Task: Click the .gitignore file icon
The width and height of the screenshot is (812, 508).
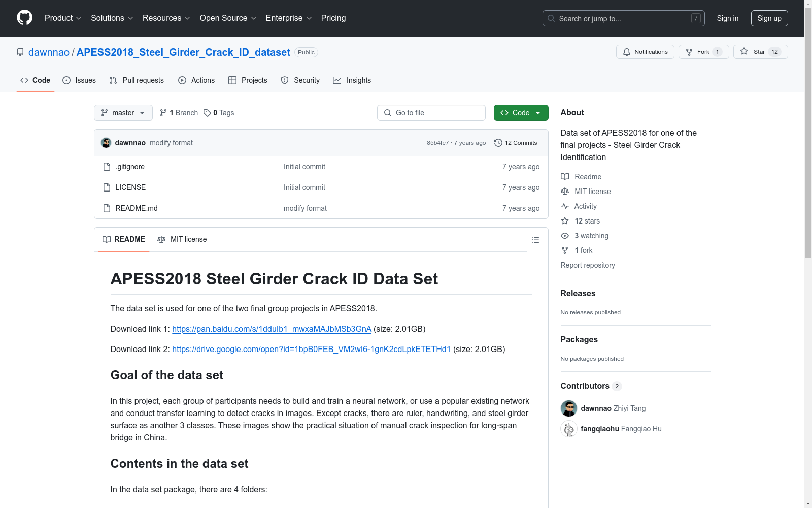Action: pyautogui.click(x=107, y=167)
